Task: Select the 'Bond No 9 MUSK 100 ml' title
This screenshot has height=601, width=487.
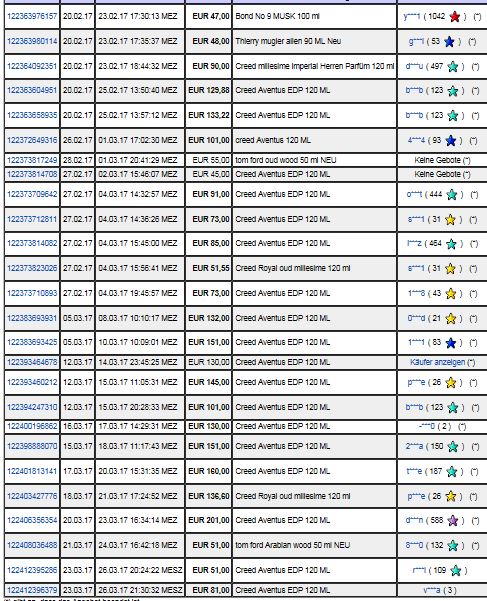Action: click(x=277, y=16)
